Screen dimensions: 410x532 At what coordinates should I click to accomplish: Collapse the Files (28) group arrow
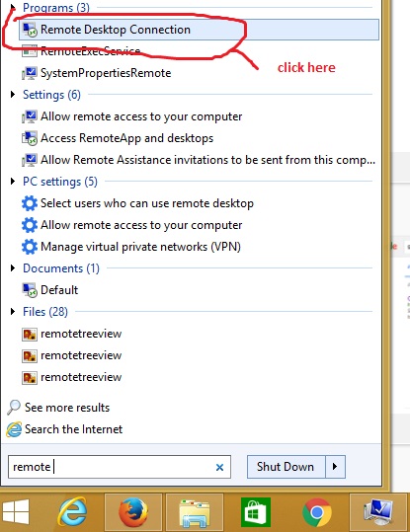(x=13, y=312)
